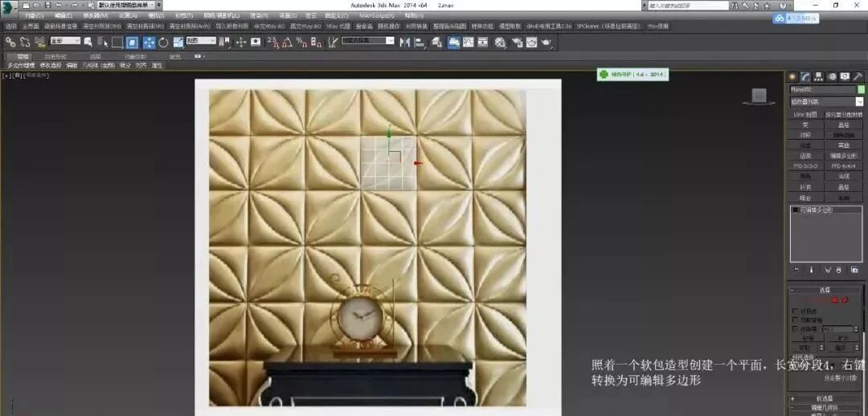Click the UVW 贴图 modifier button
Viewport: 868px width, 416px height.
pyautogui.click(x=805, y=115)
